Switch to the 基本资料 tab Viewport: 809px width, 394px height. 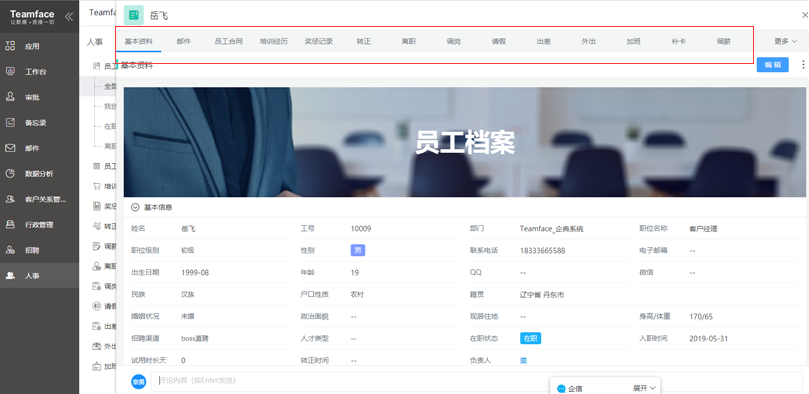pyautogui.click(x=139, y=41)
